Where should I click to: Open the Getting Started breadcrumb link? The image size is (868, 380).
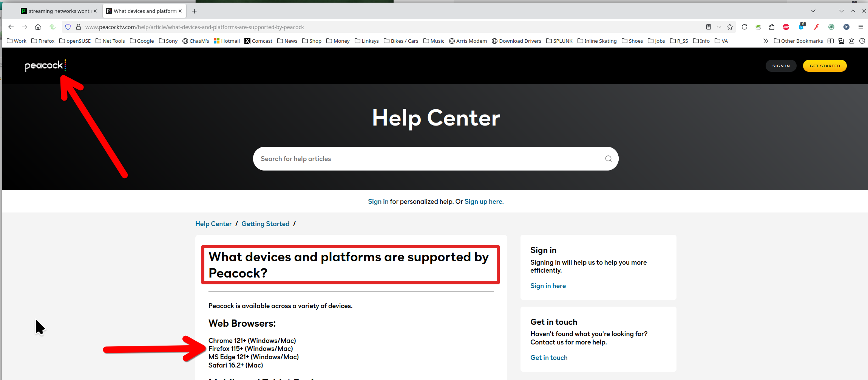click(x=265, y=224)
